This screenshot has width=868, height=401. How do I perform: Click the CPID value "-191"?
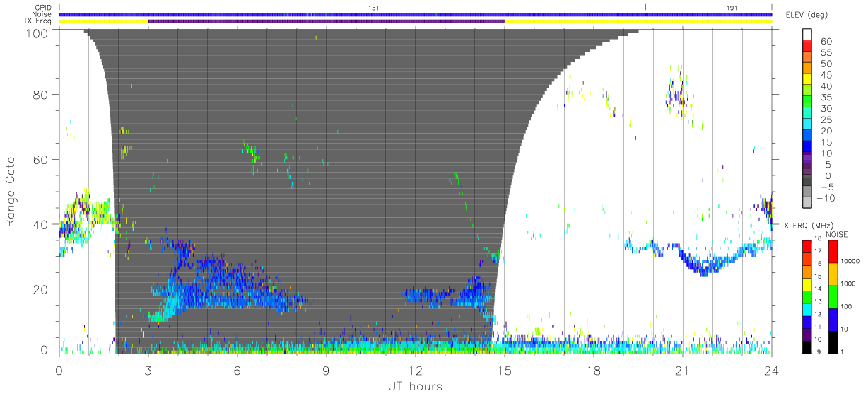729,7
